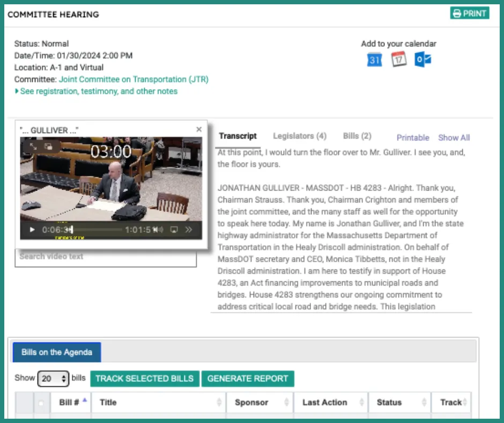The height and width of the screenshot is (423, 504).
Task: Sort table by Sponsor column
Action: tap(260, 403)
